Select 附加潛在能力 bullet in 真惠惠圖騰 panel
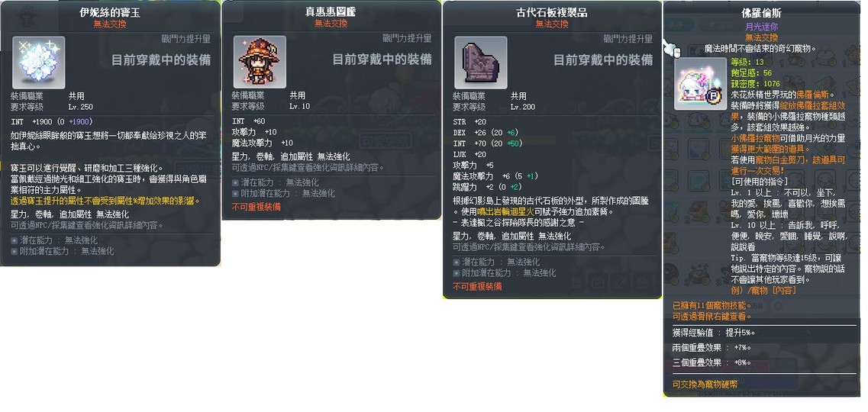 (235, 194)
